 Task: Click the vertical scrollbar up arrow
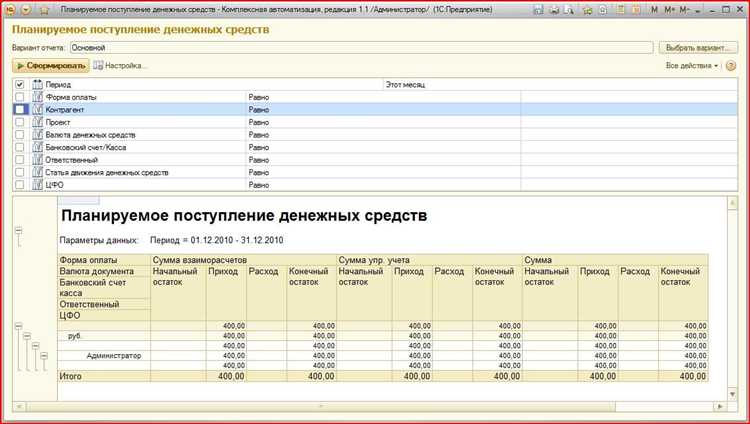point(732,203)
